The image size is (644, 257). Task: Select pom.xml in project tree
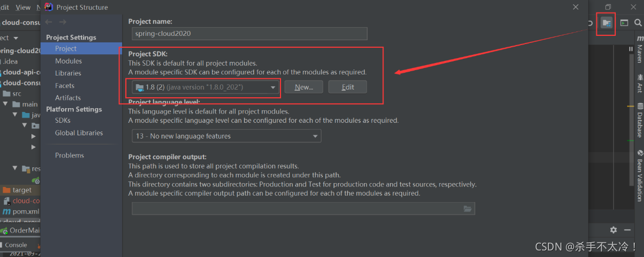click(x=26, y=212)
